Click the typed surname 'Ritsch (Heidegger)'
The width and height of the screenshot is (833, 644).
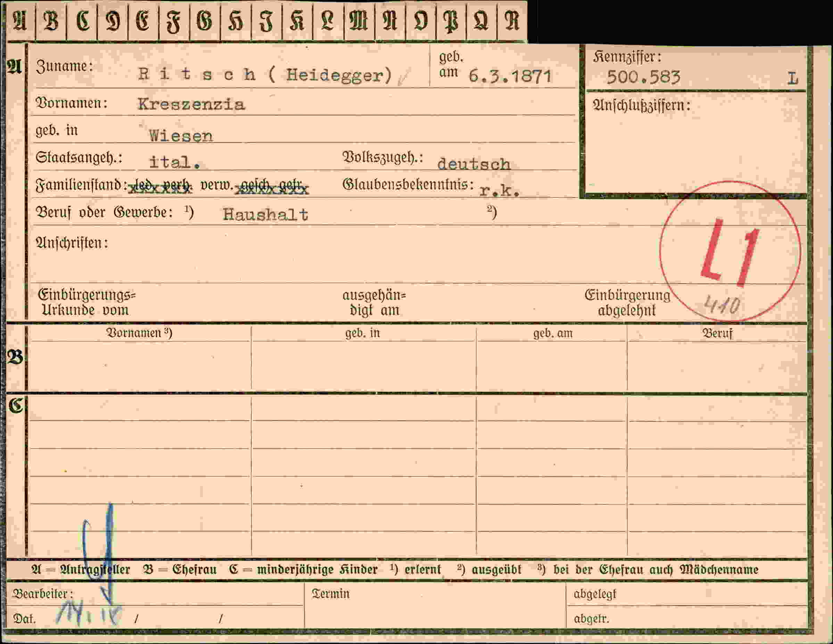[x=265, y=74]
